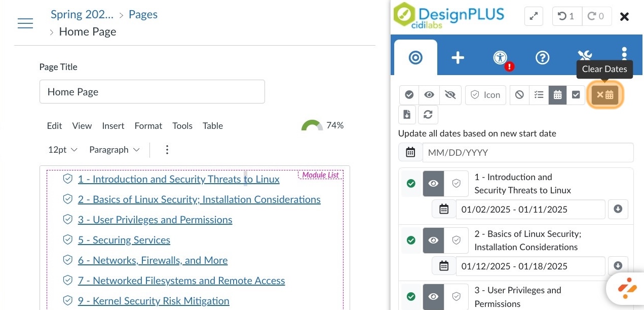This screenshot has width=644, height=310.
Task: Click the undo button in DesignPLUS
Action: 565,16
